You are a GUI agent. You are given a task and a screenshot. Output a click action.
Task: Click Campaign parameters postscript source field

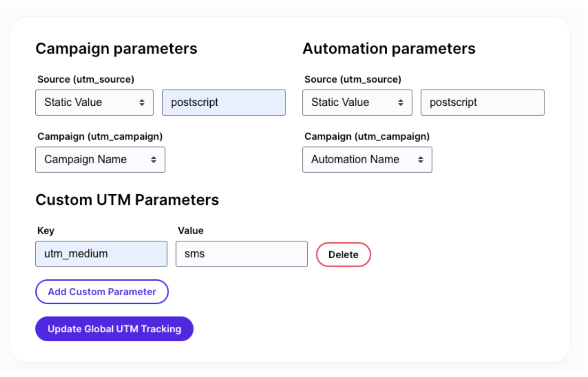[224, 102]
